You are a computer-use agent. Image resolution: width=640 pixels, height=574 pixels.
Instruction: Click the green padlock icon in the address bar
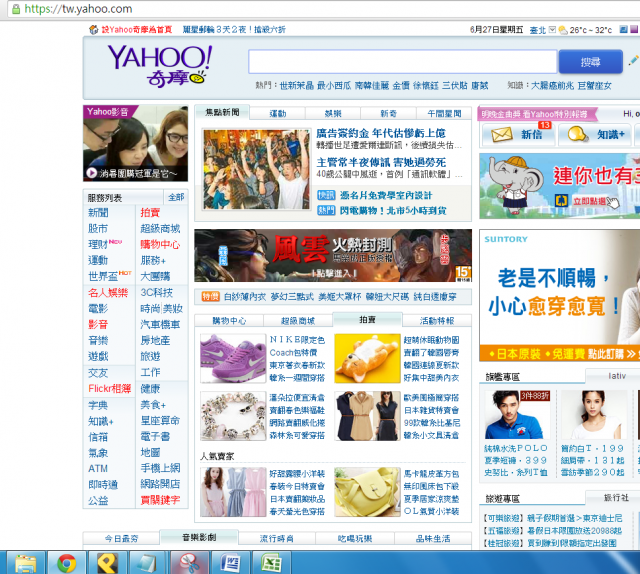[16, 9]
